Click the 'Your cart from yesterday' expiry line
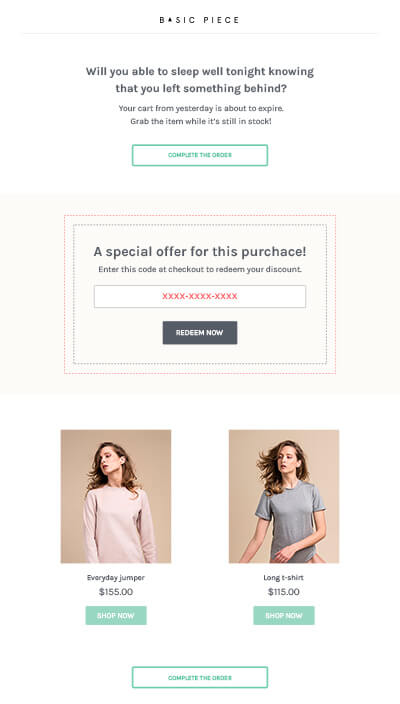The height and width of the screenshot is (704, 400). point(201,108)
